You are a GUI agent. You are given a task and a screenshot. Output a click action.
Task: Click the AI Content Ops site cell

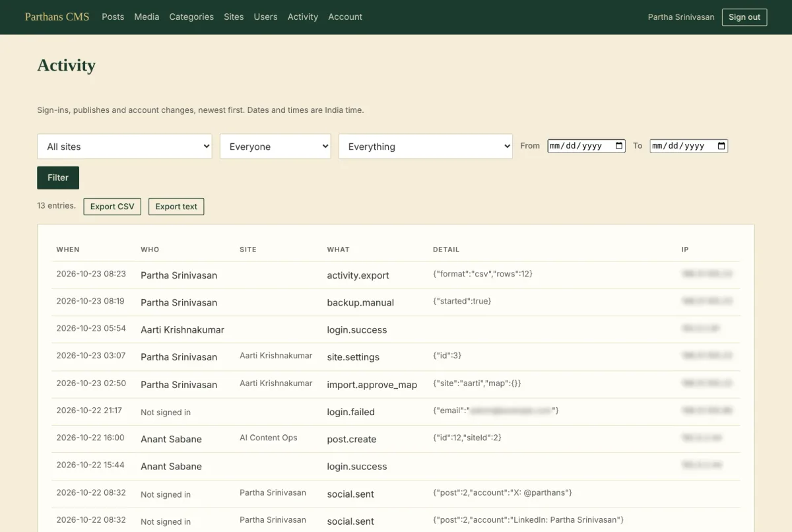pos(269,438)
